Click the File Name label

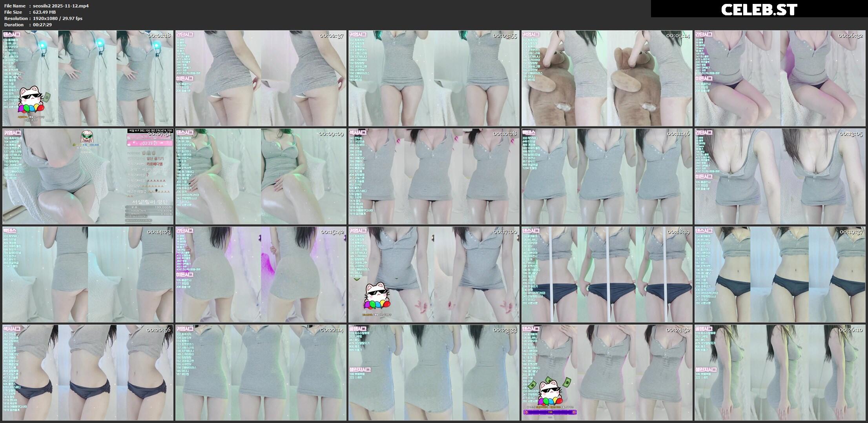tap(15, 6)
